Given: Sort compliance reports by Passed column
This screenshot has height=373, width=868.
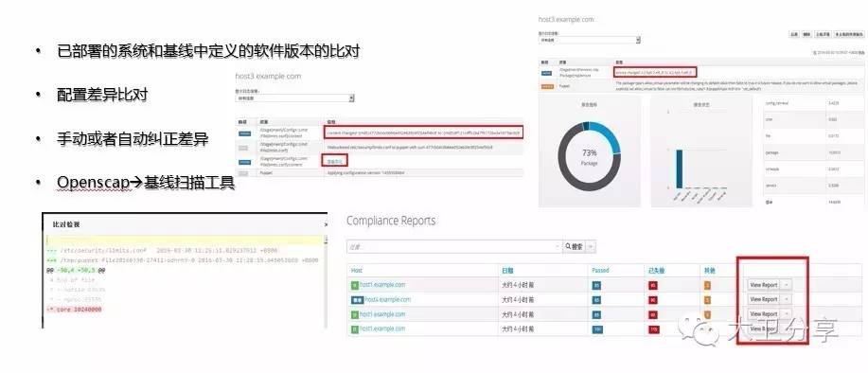Looking at the screenshot, I should coord(600,271).
